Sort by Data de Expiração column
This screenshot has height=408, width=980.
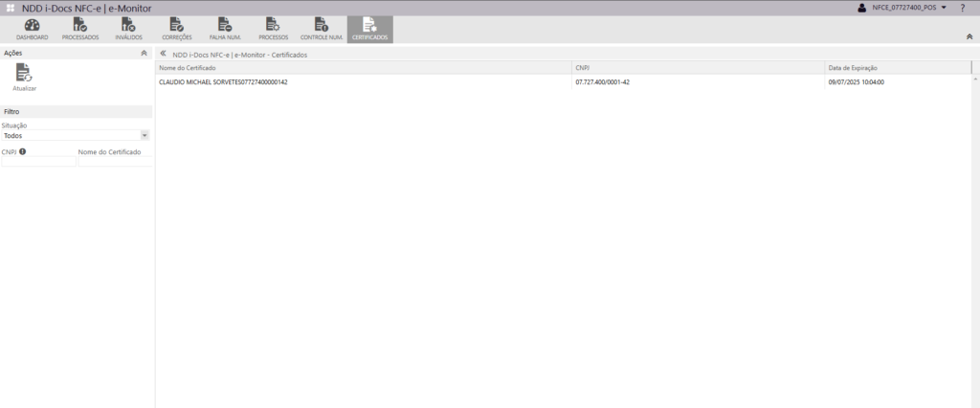[897, 68]
